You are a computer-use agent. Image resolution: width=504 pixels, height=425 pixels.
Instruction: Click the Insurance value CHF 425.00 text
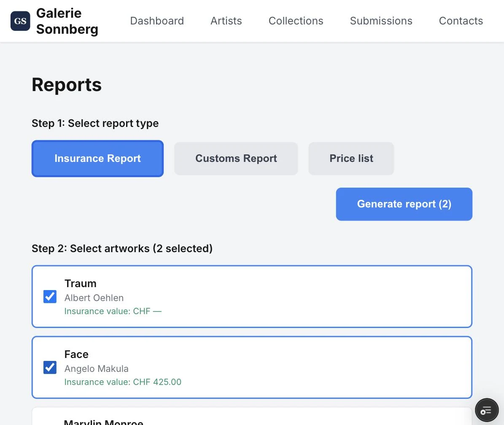click(x=123, y=382)
